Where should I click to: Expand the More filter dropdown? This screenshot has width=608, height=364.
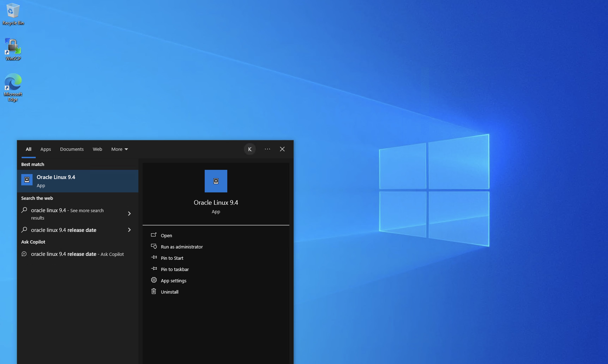[x=119, y=149]
